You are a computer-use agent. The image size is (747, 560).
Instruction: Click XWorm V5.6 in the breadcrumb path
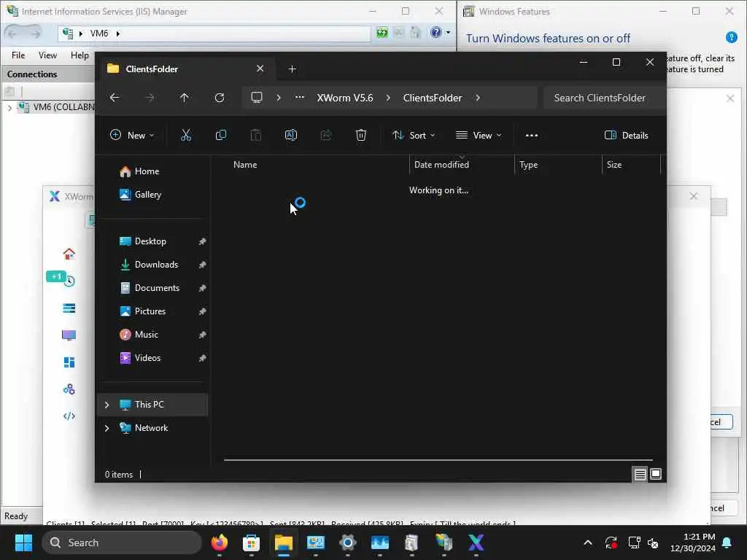(x=345, y=98)
